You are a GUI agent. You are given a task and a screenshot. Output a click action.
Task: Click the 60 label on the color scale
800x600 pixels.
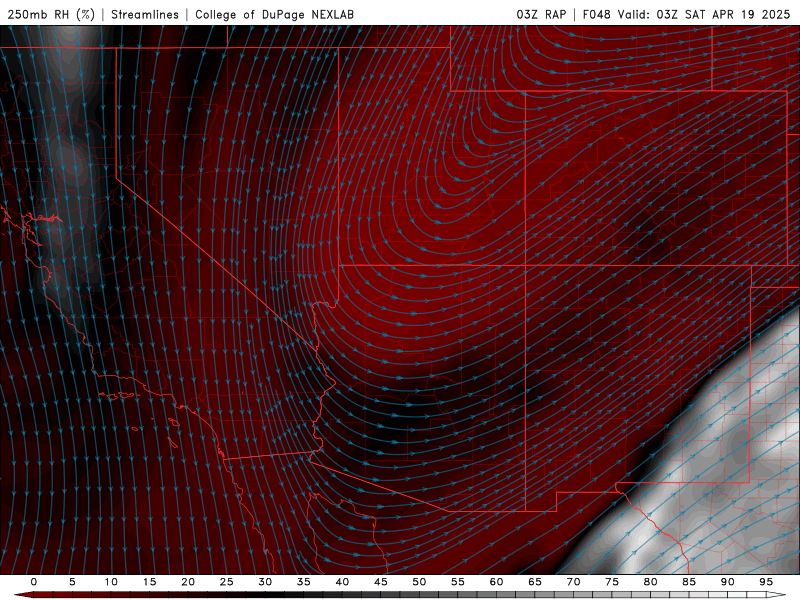[x=496, y=582]
